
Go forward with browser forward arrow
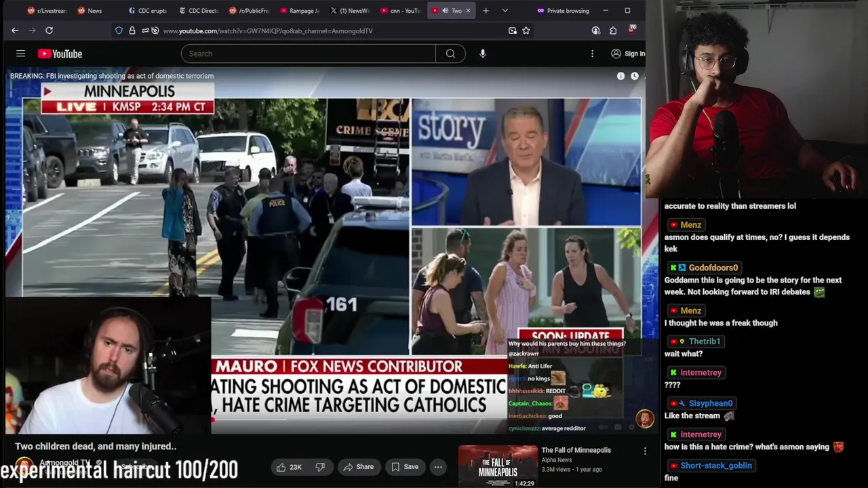pos(32,30)
